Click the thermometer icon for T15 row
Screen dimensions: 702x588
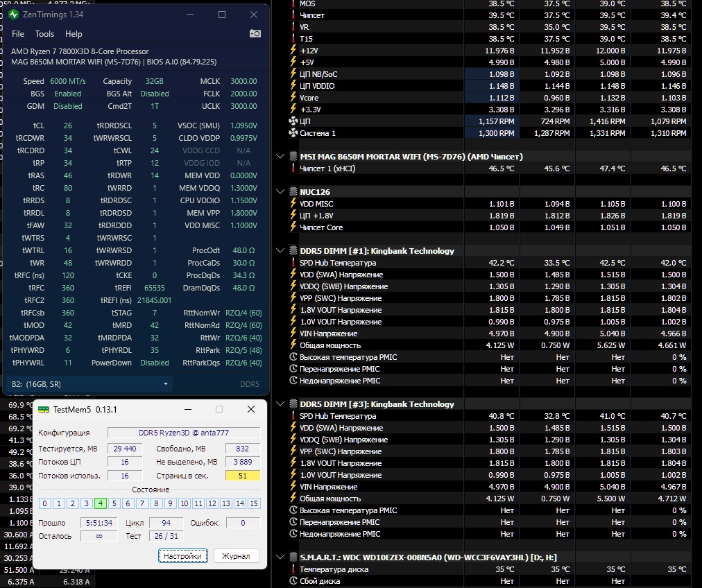(293, 39)
